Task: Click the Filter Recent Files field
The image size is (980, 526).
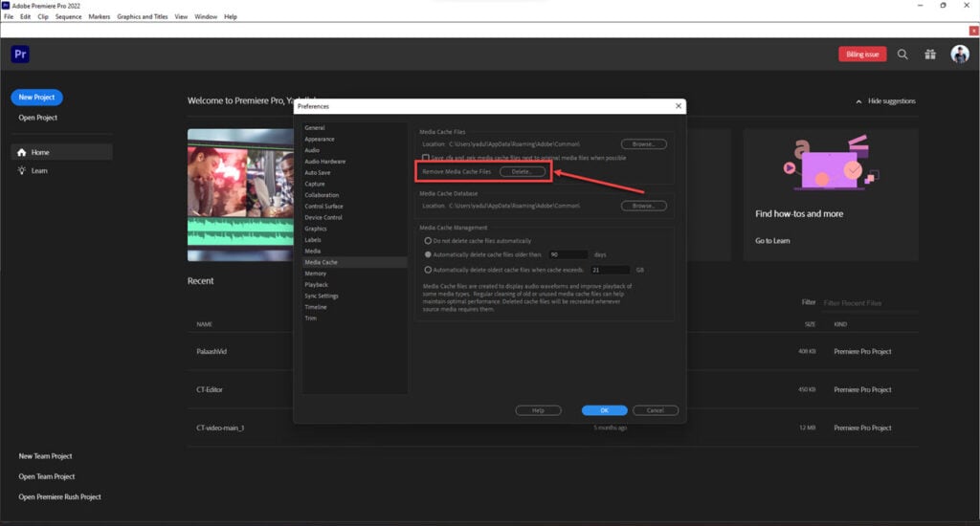Action: click(x=869, y=303)
